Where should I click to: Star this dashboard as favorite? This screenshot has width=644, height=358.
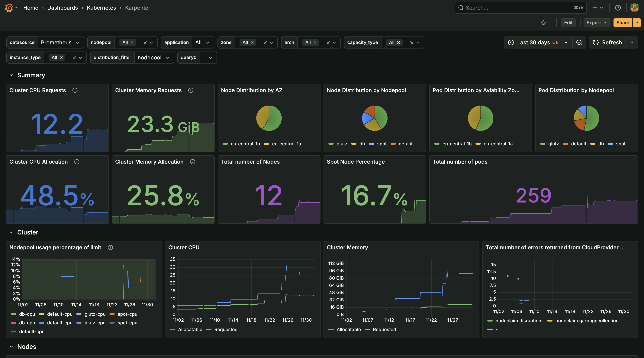(x=543, y=23)
